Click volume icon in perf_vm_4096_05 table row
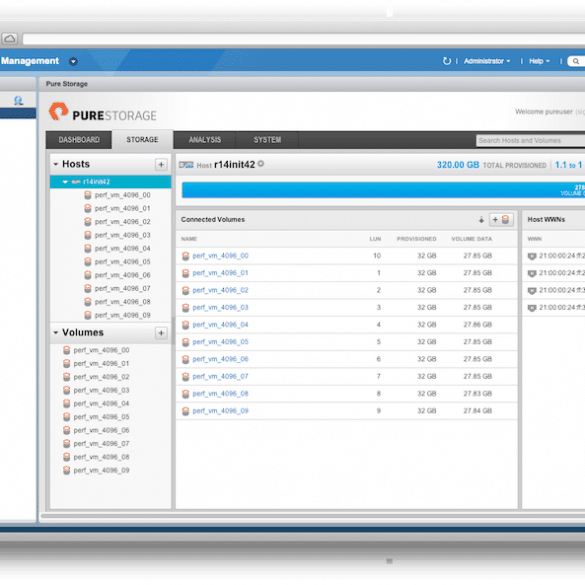The image size is (585, 585). coord(185,342)
